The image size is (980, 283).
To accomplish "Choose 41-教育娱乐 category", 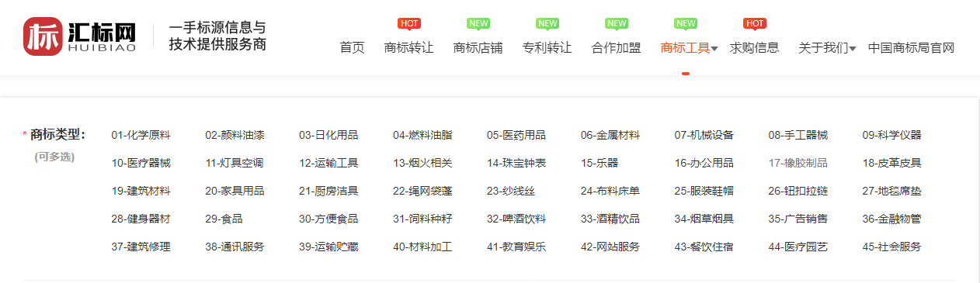I will (516, 247).
